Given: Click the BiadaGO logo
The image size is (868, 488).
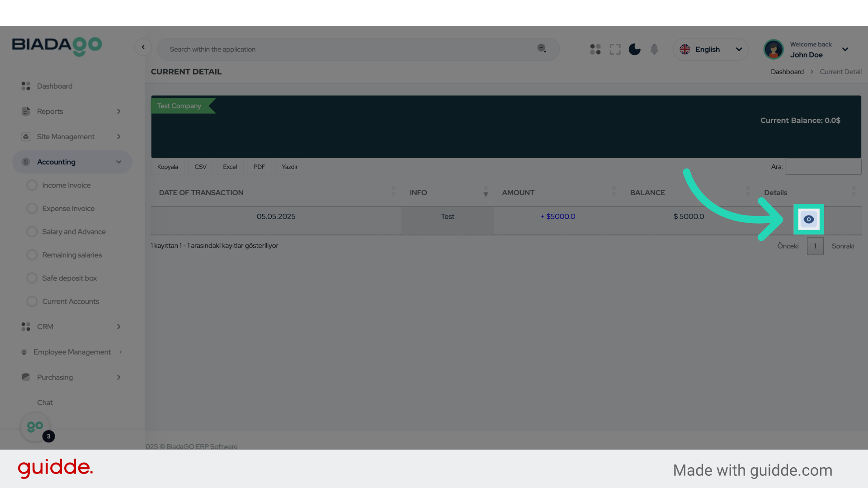Looking at the screenshot, I should [57, 46].
